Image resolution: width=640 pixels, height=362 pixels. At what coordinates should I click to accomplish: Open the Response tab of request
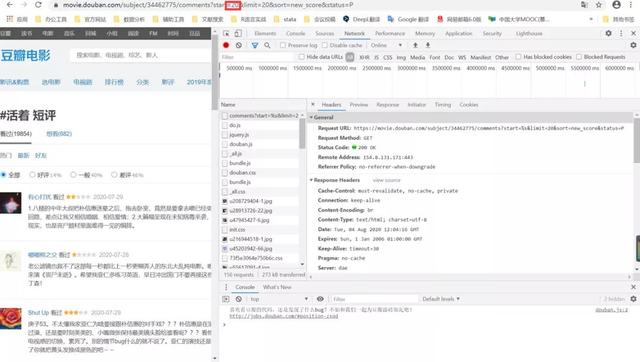tap(387, 105)
